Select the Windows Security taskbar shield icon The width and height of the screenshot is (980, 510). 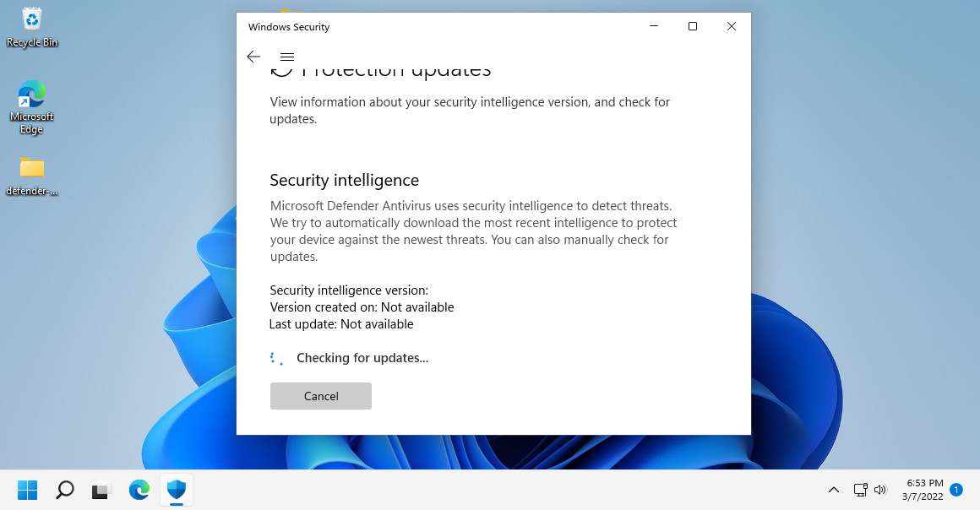click(x=177, y=490)
